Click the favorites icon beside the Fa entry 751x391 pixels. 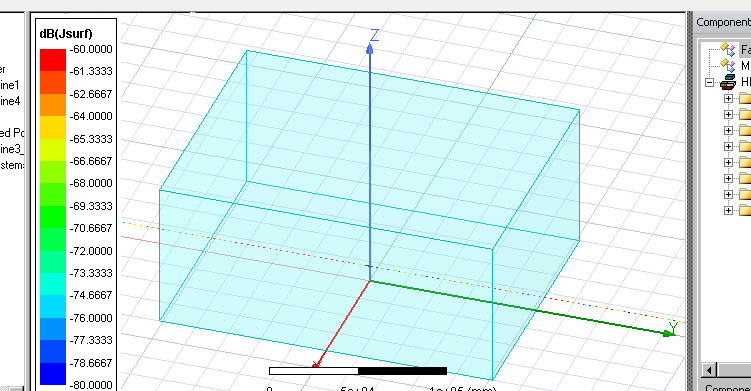[x=728, y=49]
